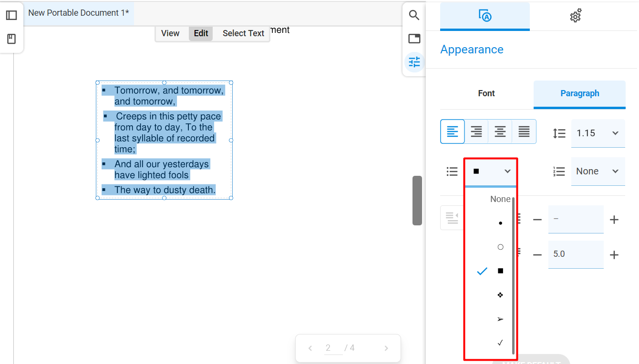This screenshot has height=364, width=639.
Task: Increase the 5.0 spacing value
Action: [614, 255]
